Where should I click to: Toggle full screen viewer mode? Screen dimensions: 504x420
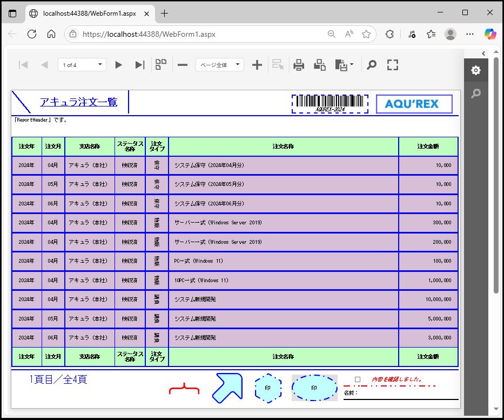pyautogui.click(x=393, y=65)
